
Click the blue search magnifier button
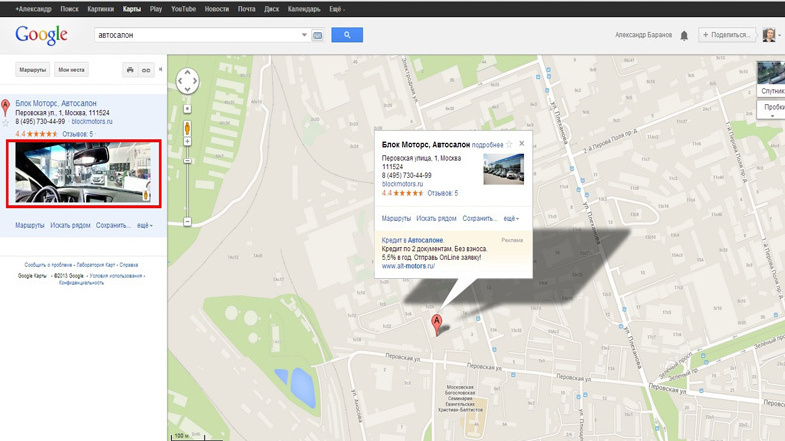pyautogui.click(x=347, y=35)
